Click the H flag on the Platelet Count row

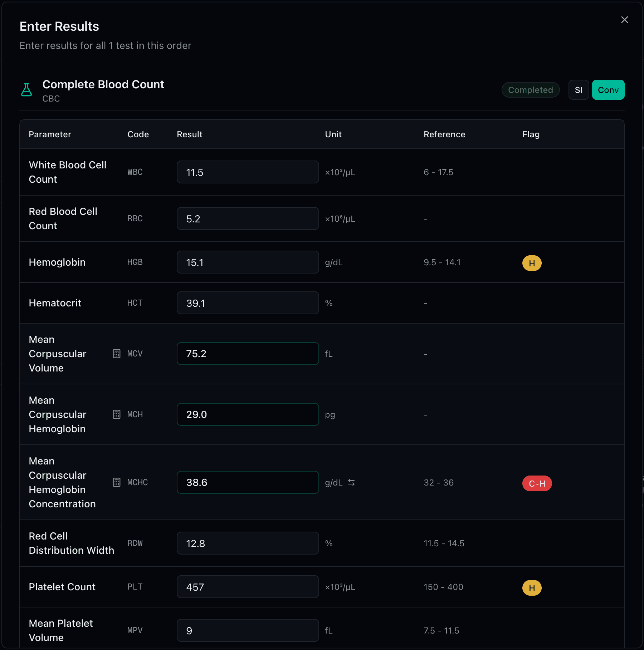tap(532, 587)
